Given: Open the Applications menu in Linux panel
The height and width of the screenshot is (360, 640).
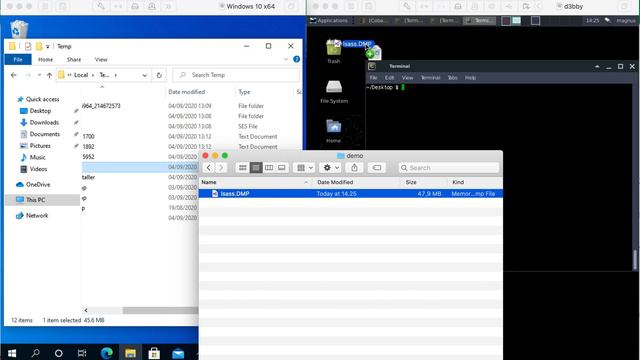Looking at the screenshot, I should 329,20.
